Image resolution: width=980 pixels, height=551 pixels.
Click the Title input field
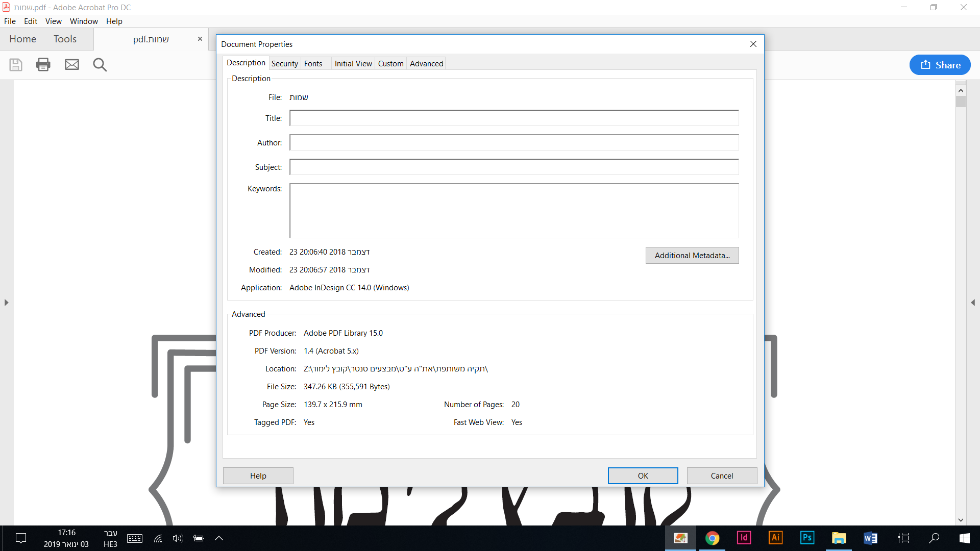click(513, 118)
